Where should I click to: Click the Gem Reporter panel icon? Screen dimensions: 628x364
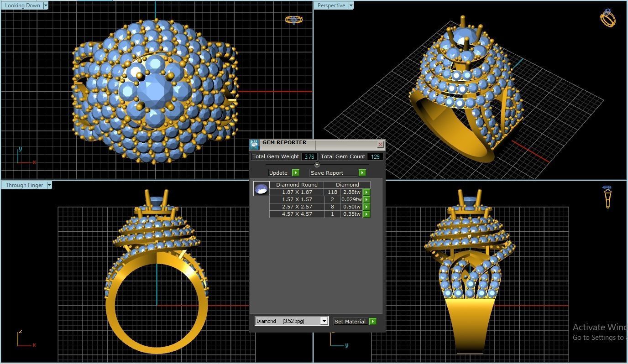(x=254, y=145)
